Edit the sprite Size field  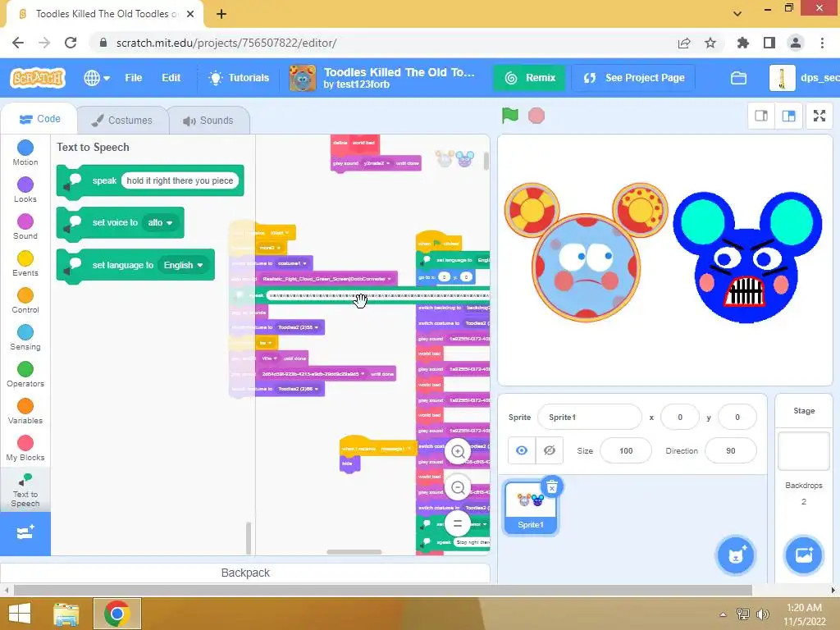point(626,450)
